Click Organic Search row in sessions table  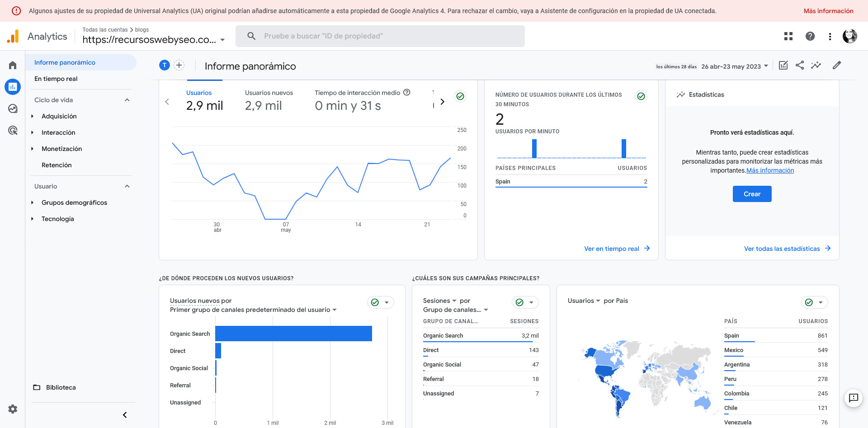(481, 336)
